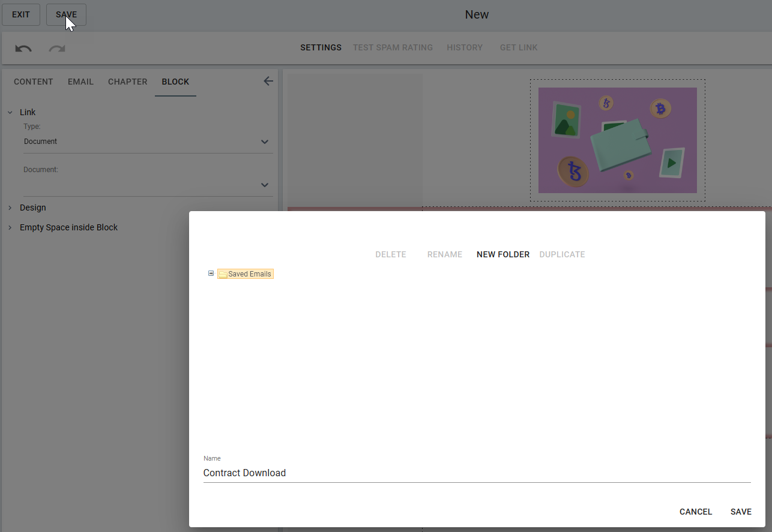This screenshot has height=532, width=772.
Task: Create a NEW FOLDER in dialog
Action: [503, 254]
